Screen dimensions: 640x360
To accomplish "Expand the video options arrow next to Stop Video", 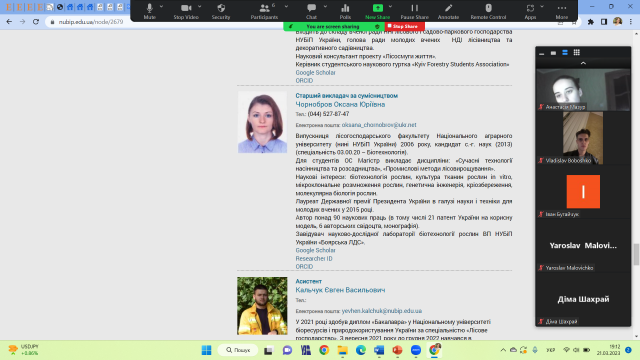I will [x=200, y=7].
